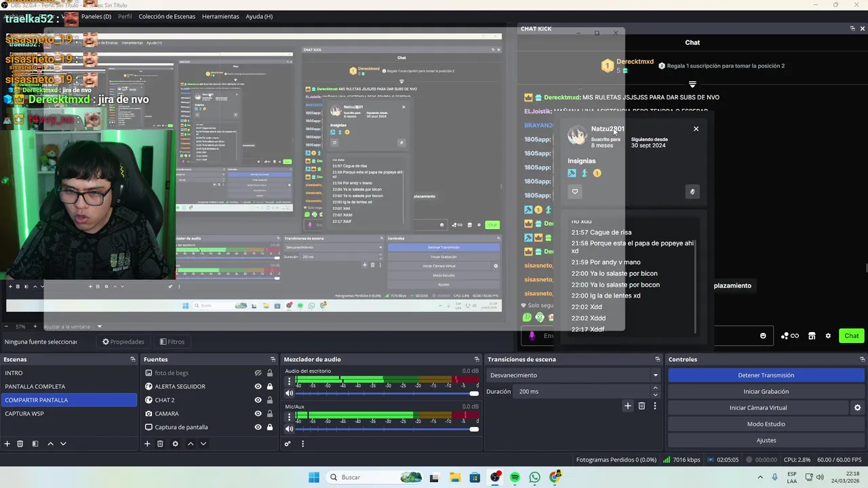
Task: Open Herramientas menu
Action: 220,16
